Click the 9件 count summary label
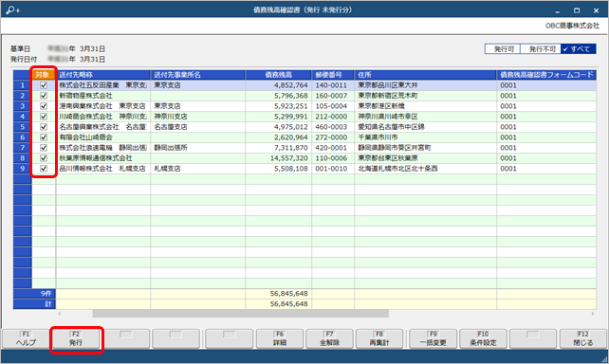This screenshot has width=609, height=364. [x=46, y=294]
